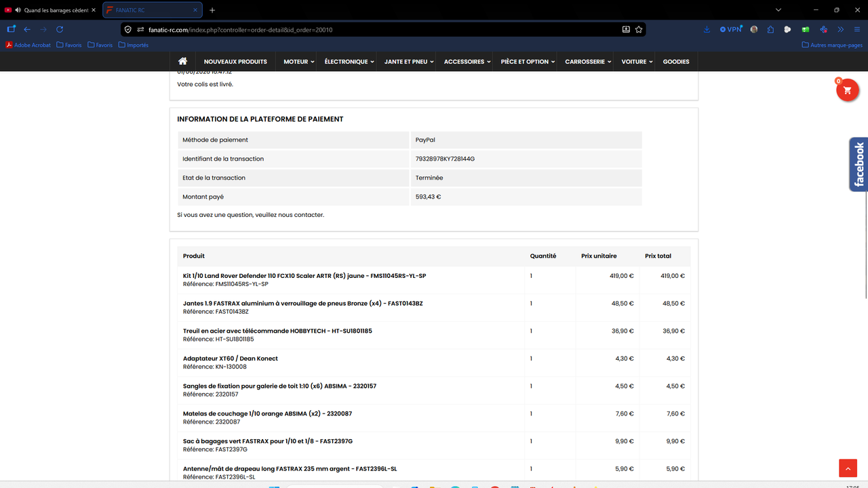868x488 pixels.
Task: Click the Sangles de fixation ABSIMA product row
Action: point(434,390)
